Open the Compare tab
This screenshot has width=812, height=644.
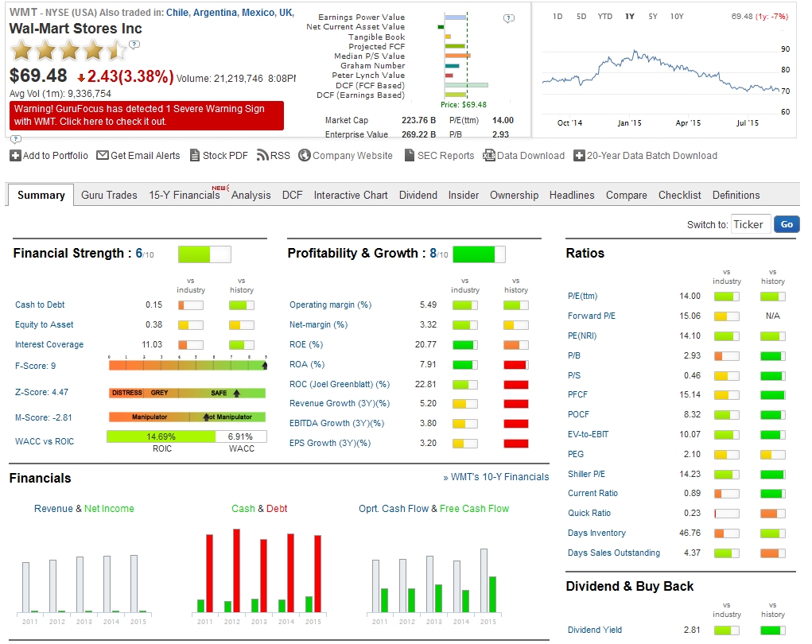627,195
